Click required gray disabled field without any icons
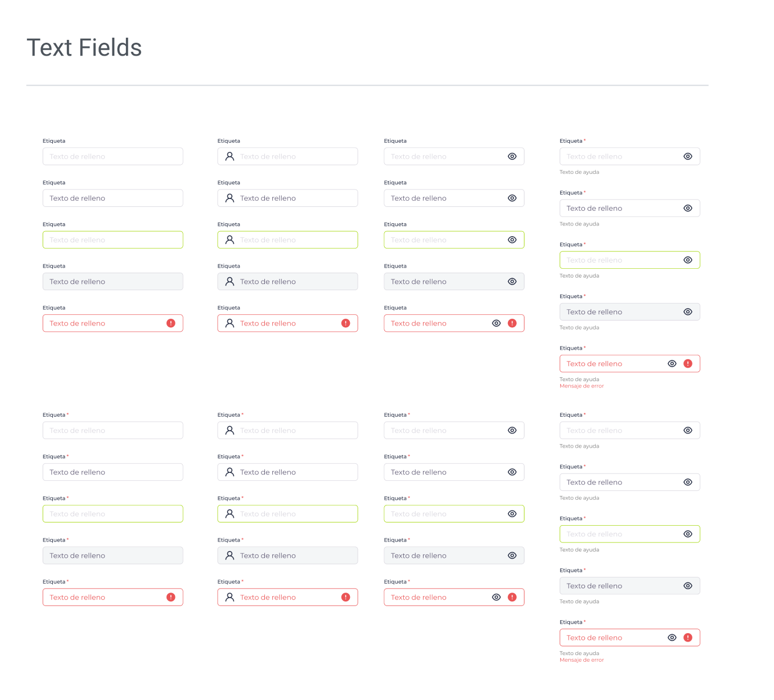 point(112,556)
